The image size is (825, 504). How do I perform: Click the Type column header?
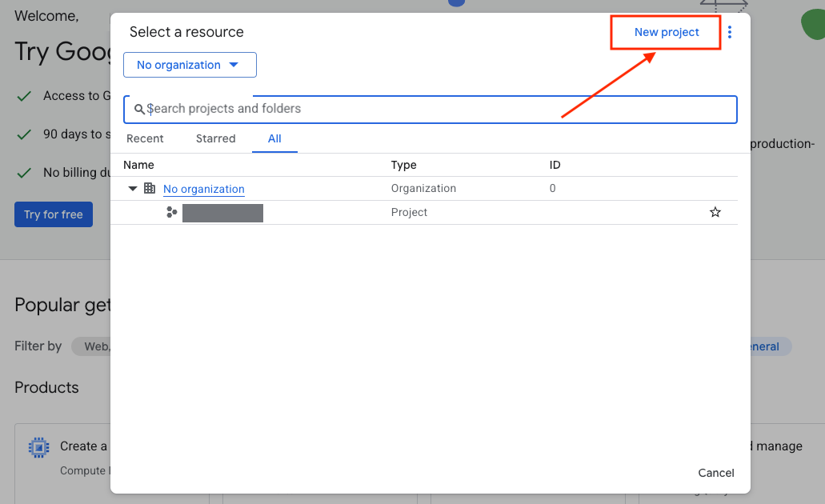[403, 165]
